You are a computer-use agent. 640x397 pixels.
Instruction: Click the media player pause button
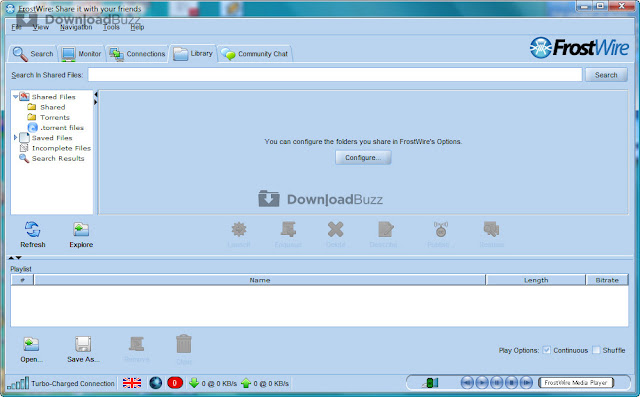pos(497,383)
